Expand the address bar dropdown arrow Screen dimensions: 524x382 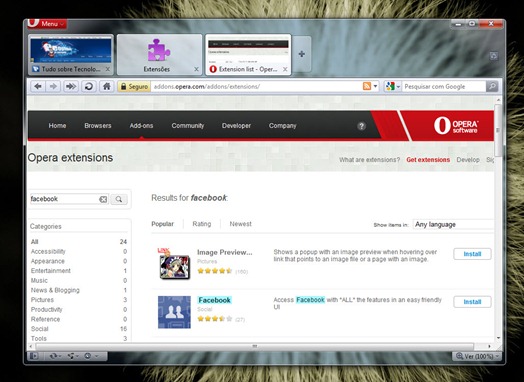pos(375,87)
